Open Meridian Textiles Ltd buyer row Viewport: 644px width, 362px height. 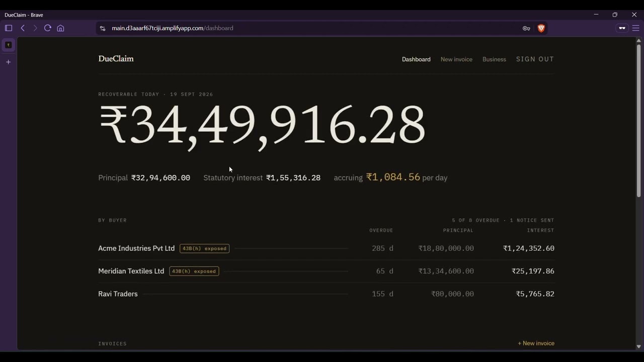tap(326, 271)
